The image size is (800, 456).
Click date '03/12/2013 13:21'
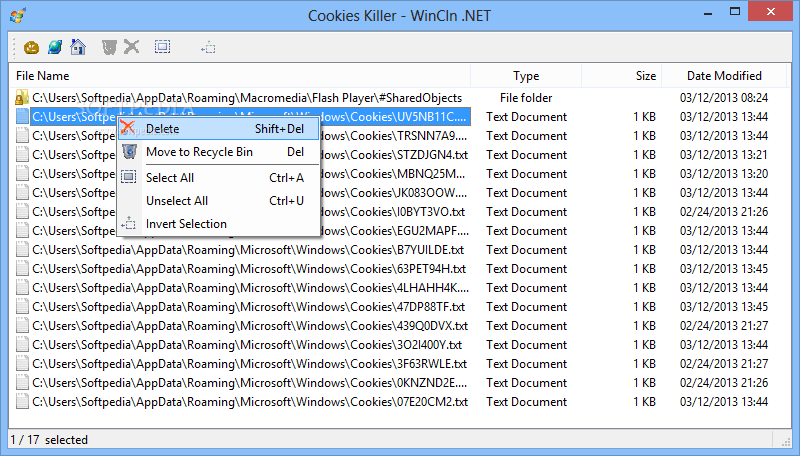(723, 155)
